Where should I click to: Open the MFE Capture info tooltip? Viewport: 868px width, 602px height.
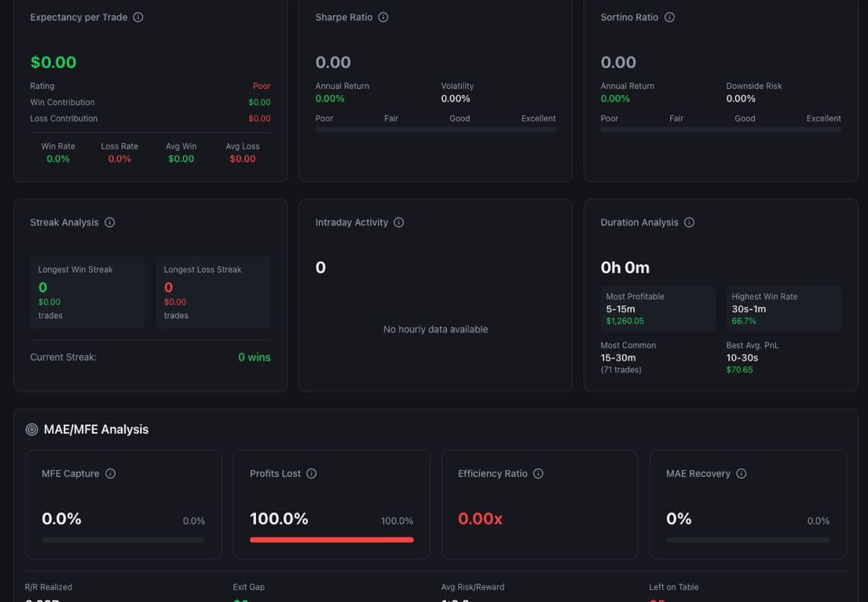[x=108, y=473]
